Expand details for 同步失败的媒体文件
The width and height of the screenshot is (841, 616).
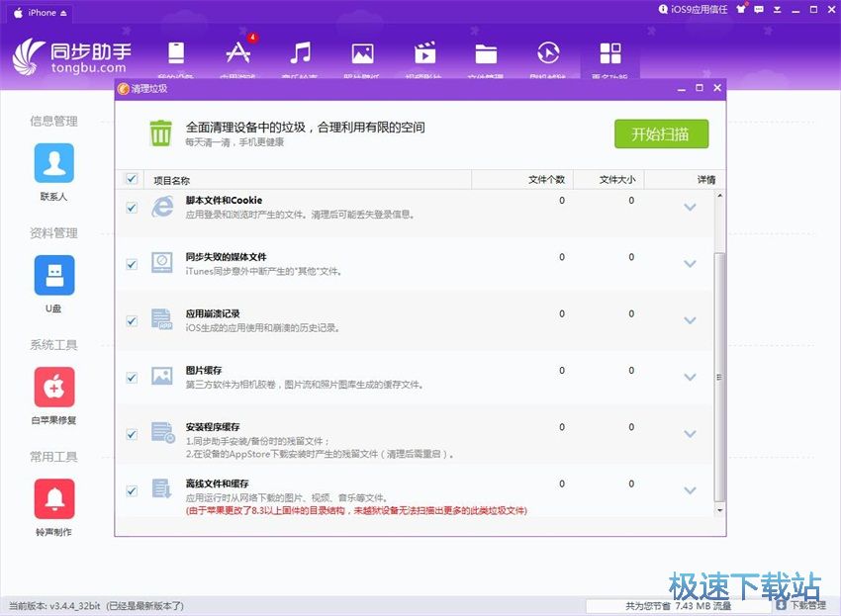(690, 264)
